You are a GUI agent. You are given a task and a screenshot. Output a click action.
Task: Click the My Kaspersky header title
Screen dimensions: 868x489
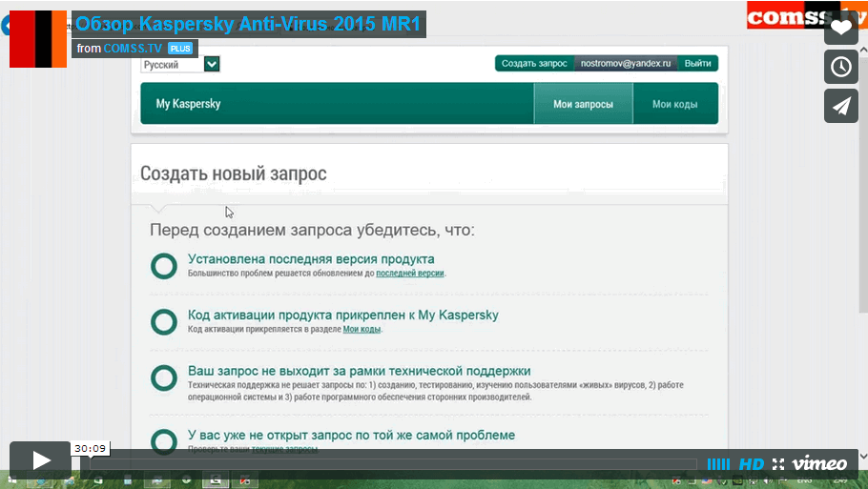point(188,104)
